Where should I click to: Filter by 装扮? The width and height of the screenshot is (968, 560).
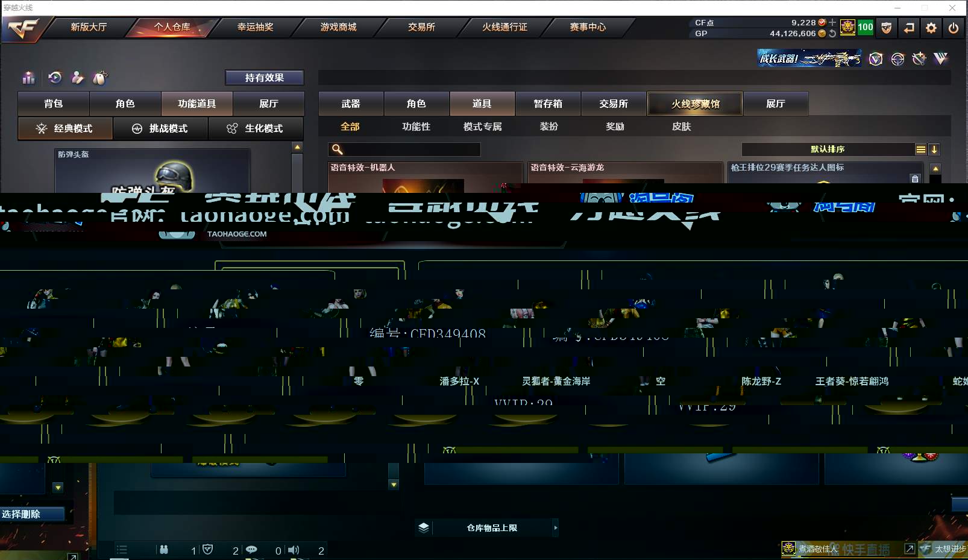pyautogui.click(x=549, y=127)
